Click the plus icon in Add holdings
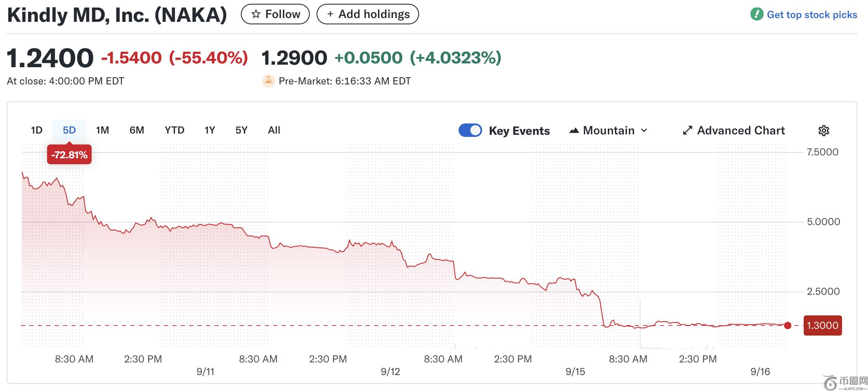Viewport: 868px width, 391px height. pos(330,14)
